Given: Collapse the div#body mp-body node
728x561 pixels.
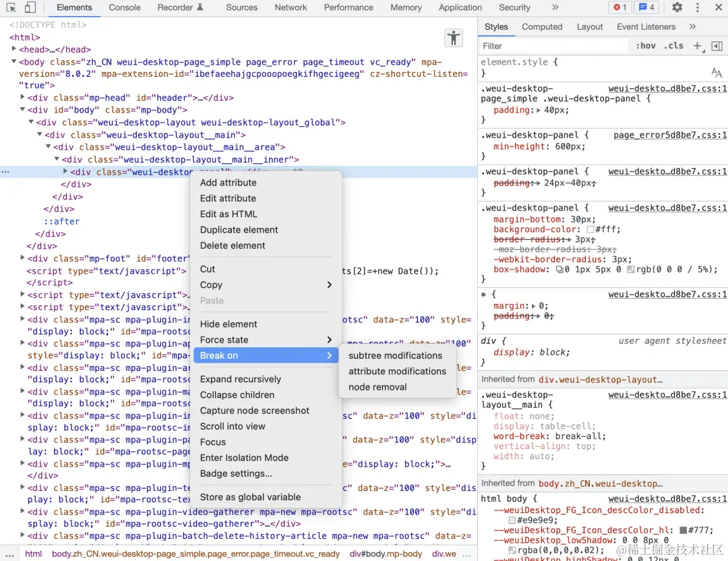Looking at the screenshot, I should [x=22, y=109].
